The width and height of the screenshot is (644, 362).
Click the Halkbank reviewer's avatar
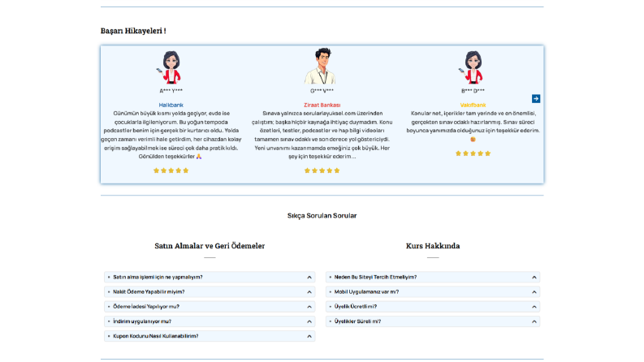171,67
